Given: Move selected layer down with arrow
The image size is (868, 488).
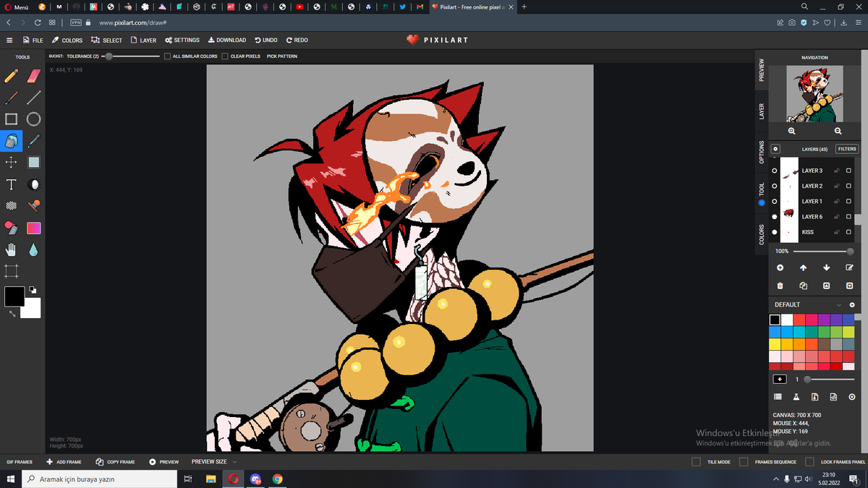Looking at the screenshot, I should click(x=826, y=267).
